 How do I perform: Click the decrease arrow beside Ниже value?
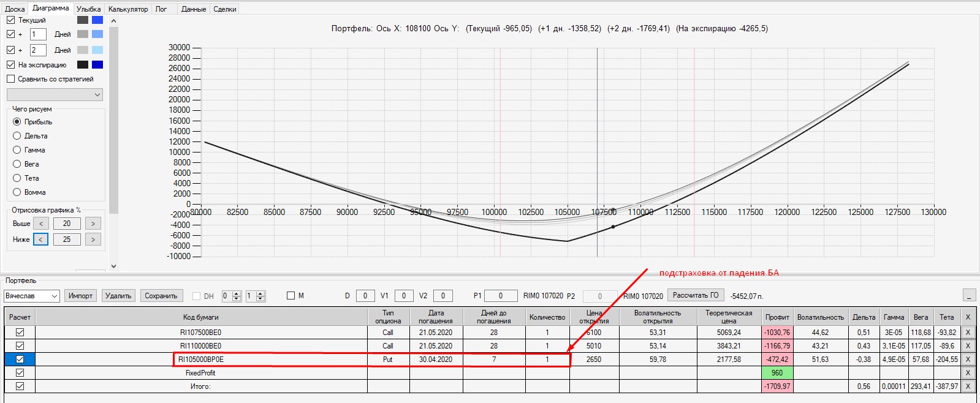pos(40,239)
